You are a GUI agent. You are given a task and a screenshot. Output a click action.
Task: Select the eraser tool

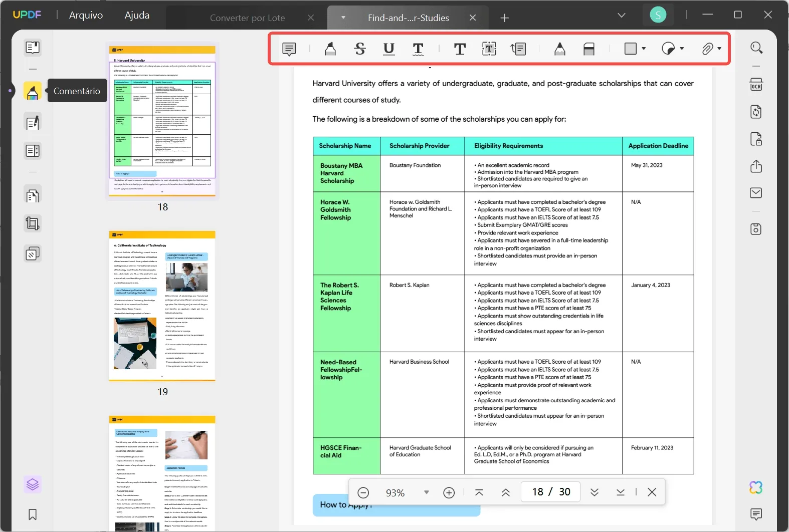point(589,49)
